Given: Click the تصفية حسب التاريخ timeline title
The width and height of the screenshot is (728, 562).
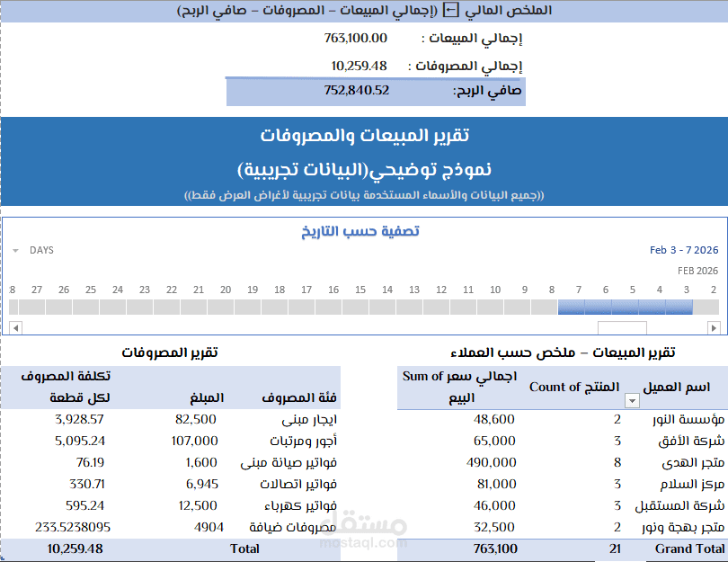Looking at the screenshot, I should [x=360, y=231].
